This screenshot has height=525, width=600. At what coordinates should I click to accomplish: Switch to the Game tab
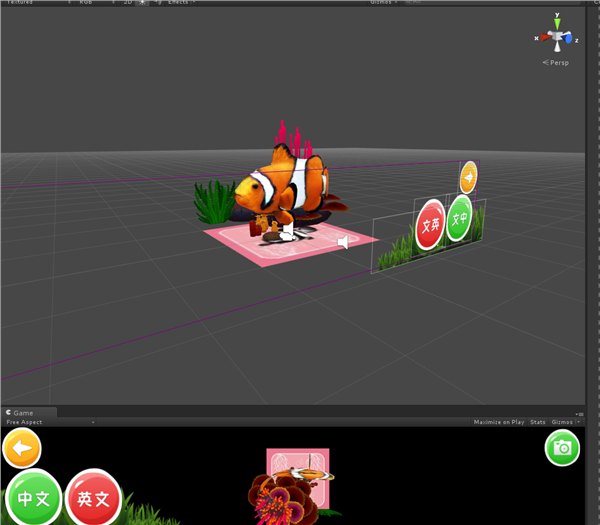tap(24, 413)
